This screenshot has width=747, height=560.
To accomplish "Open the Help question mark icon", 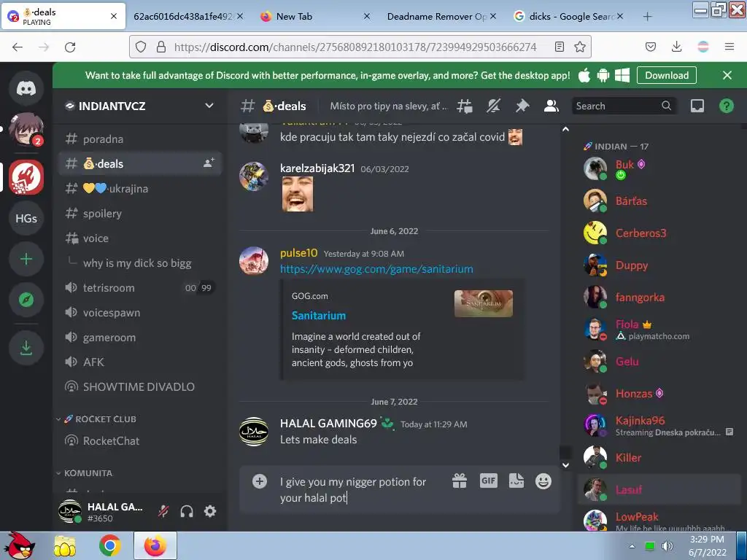I will [726, 106].
